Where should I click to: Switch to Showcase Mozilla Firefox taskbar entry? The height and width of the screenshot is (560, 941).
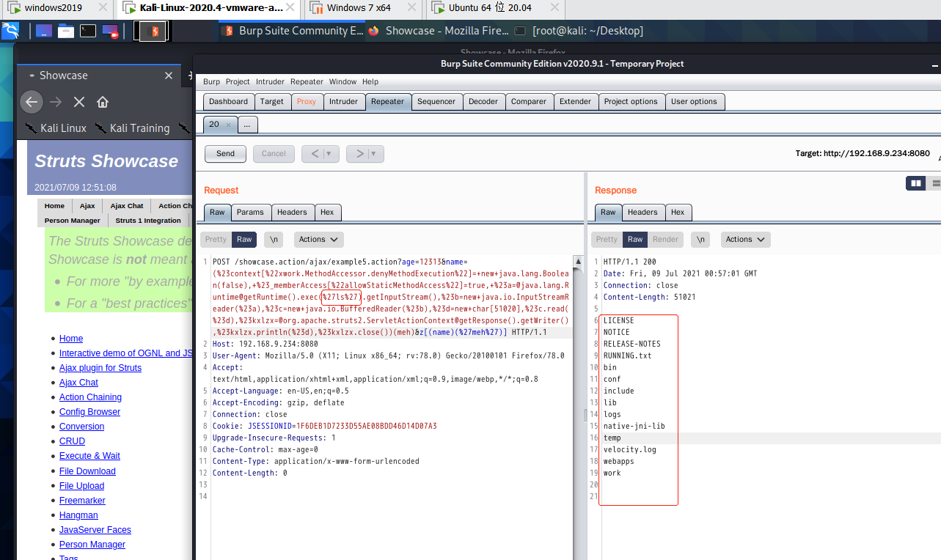(x=438, y=31)
